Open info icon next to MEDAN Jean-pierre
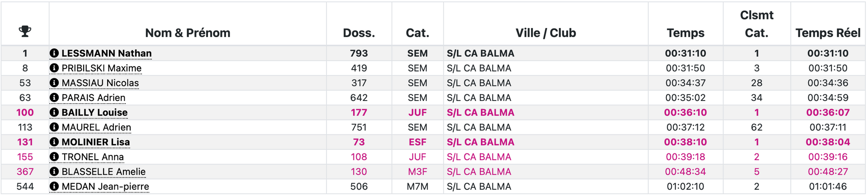 point(54,186)
